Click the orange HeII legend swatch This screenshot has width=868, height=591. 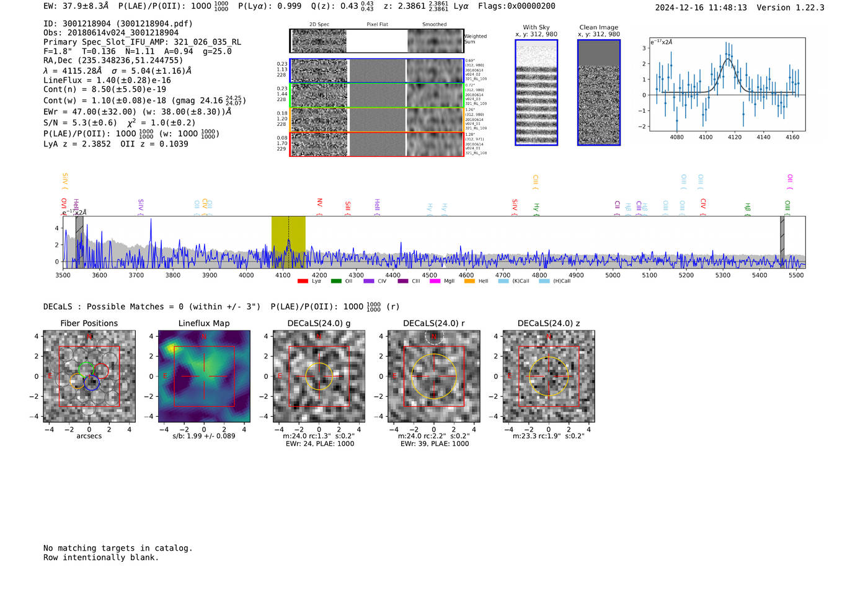coord(469,281)
